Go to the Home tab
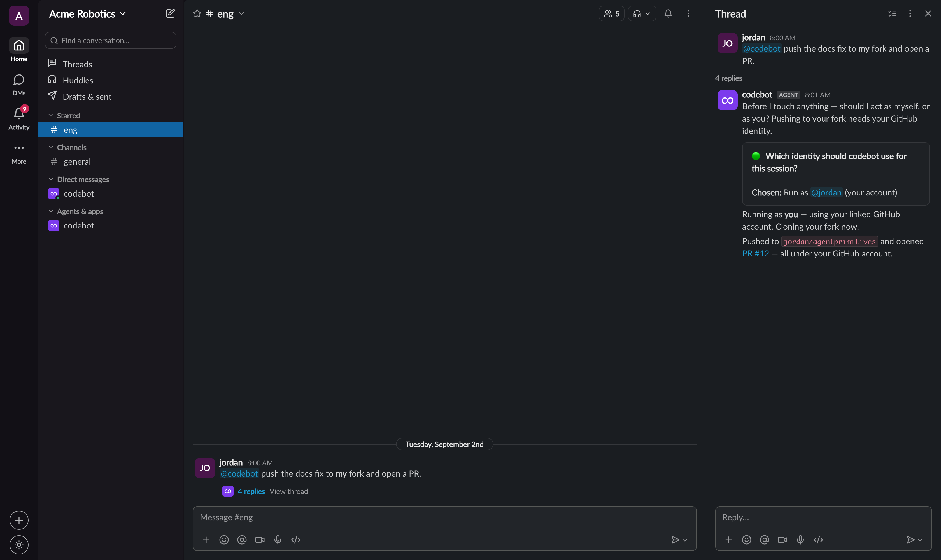The width and height of the screenshot is (941, 560). coord(19,50)
